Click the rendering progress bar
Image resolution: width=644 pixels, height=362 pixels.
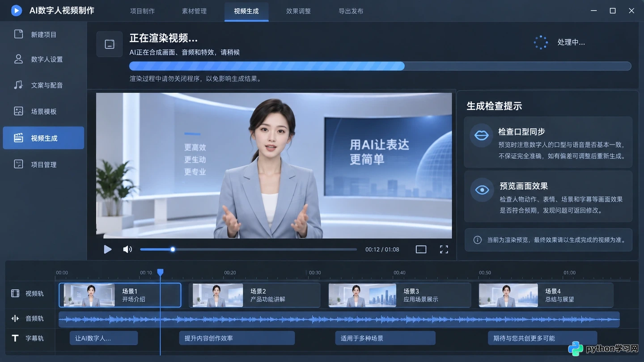380,66
